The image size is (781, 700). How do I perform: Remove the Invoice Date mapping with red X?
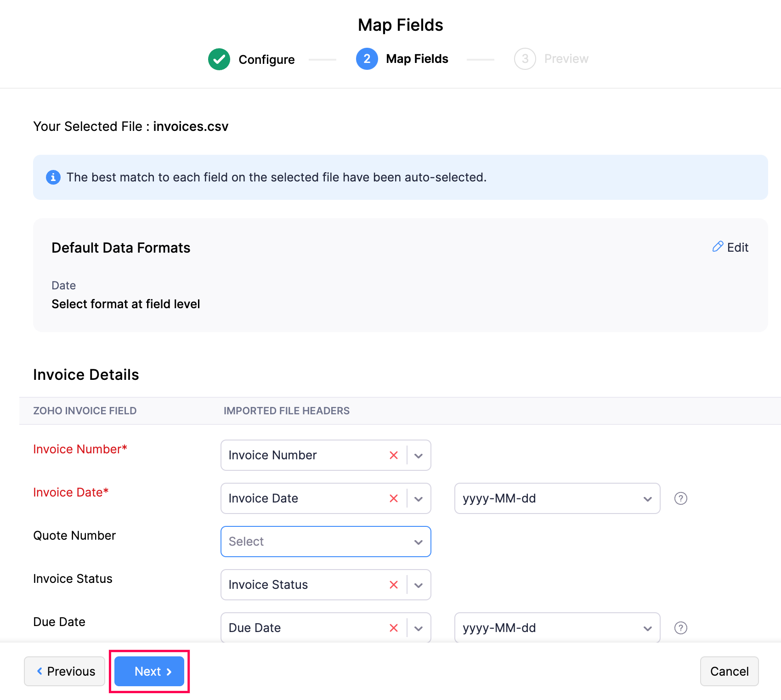pos(394,498)
